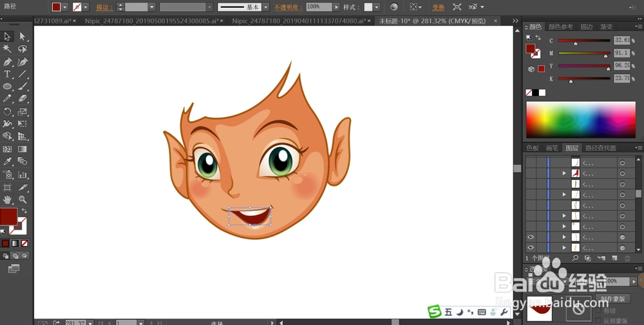Enable the 反相蒙版 invert mask checkbox
This screenshot has width=644, height=325.
coord(598,320)
